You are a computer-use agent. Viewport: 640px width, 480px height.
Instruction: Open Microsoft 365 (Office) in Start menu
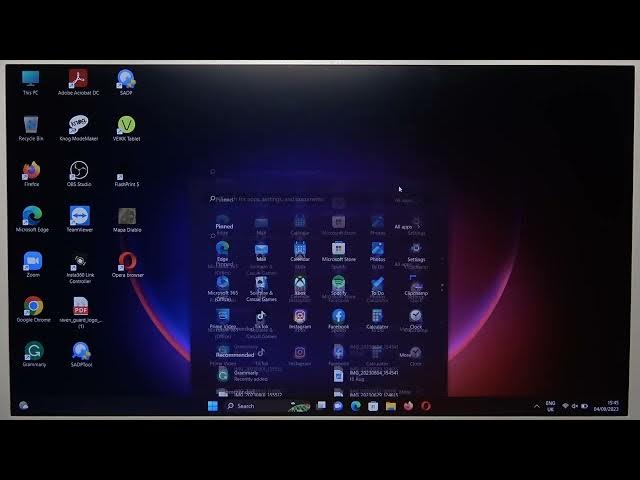tap(223, 289)
